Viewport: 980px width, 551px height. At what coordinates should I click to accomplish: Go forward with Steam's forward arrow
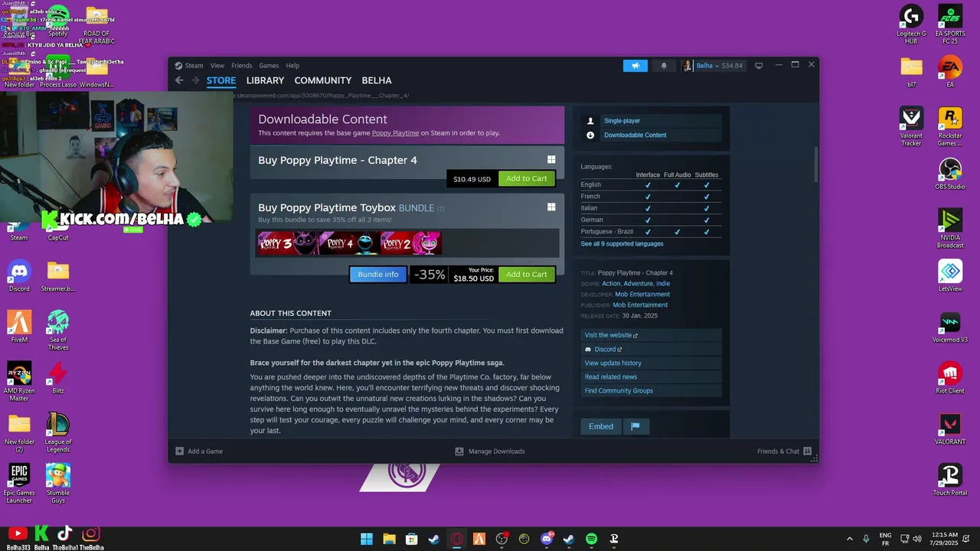[x=194, y=80]
